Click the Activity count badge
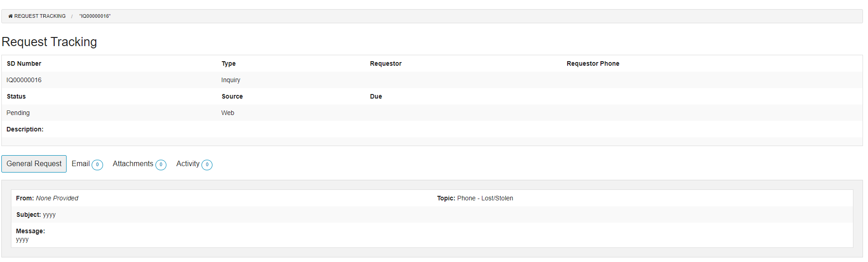The height and width of the screenshot is (262, 868). click(x=207, y=165)
